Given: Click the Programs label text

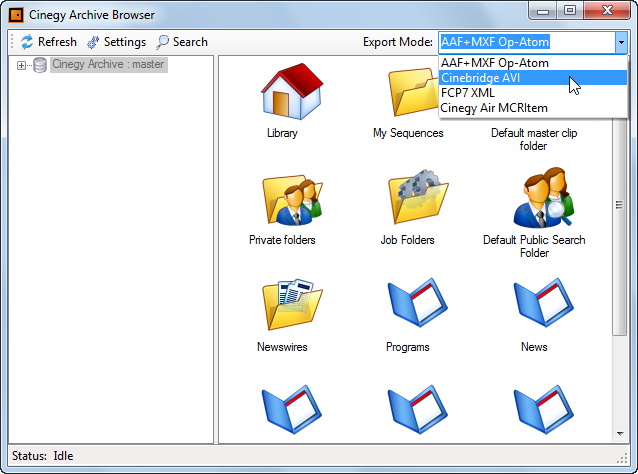Looking at the screenshot, I should coord(408,347).
